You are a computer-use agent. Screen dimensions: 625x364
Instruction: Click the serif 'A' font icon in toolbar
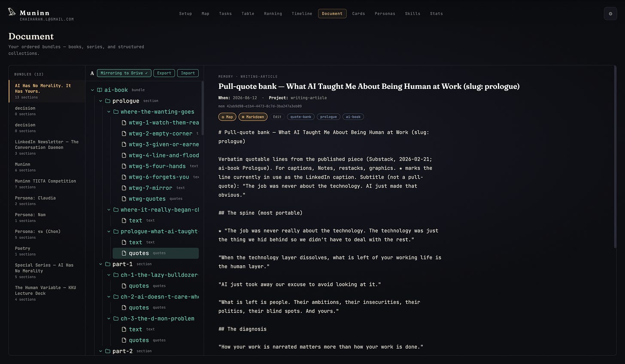pos(92,73)
